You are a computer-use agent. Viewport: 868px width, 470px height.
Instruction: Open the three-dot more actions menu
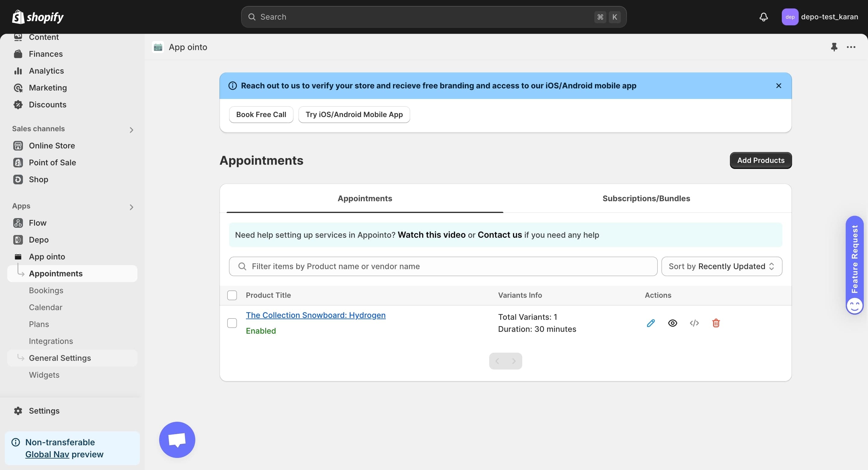pyautogui.click(x=851, y=47)
